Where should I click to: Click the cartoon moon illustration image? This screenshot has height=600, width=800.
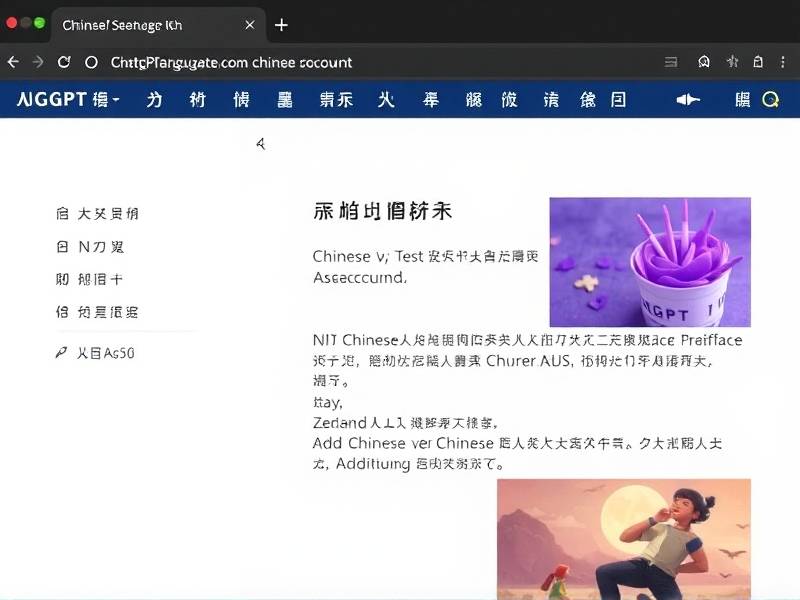[x=623, y=538]
